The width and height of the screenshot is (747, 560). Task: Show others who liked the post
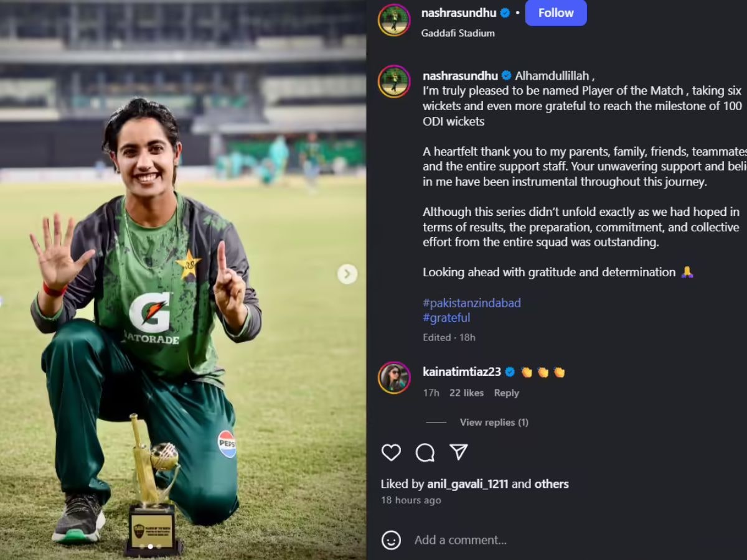click(x=552, y=483)
